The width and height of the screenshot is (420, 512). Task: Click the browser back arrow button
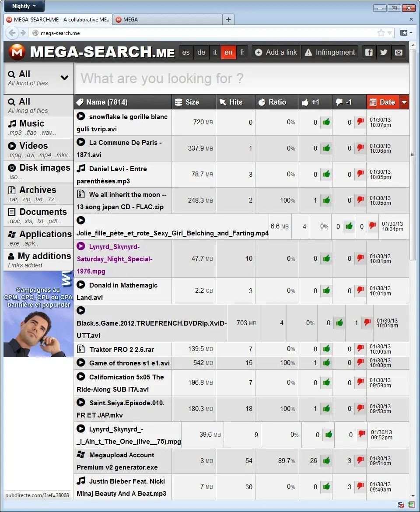pyautogui.click(x=12, y=33)
